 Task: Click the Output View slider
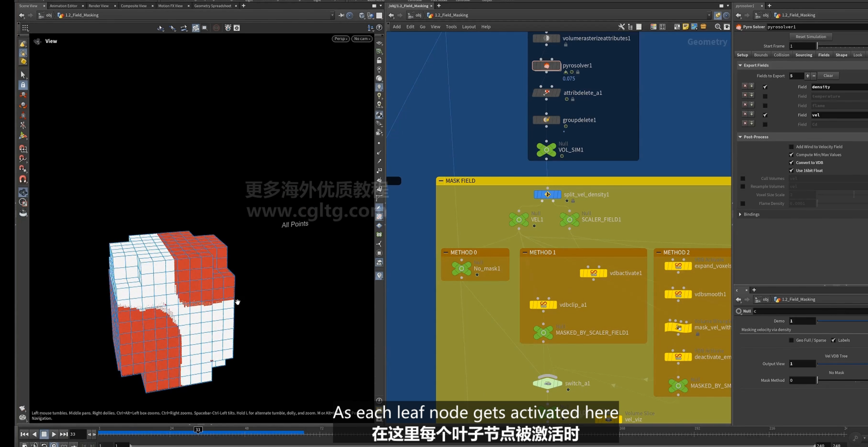pyautogui.click(x=842, y=364)
